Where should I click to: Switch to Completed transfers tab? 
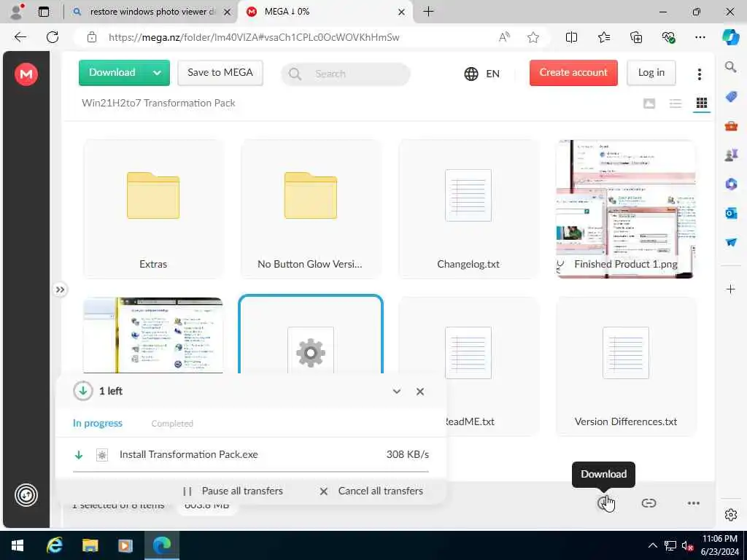(172, 424)
